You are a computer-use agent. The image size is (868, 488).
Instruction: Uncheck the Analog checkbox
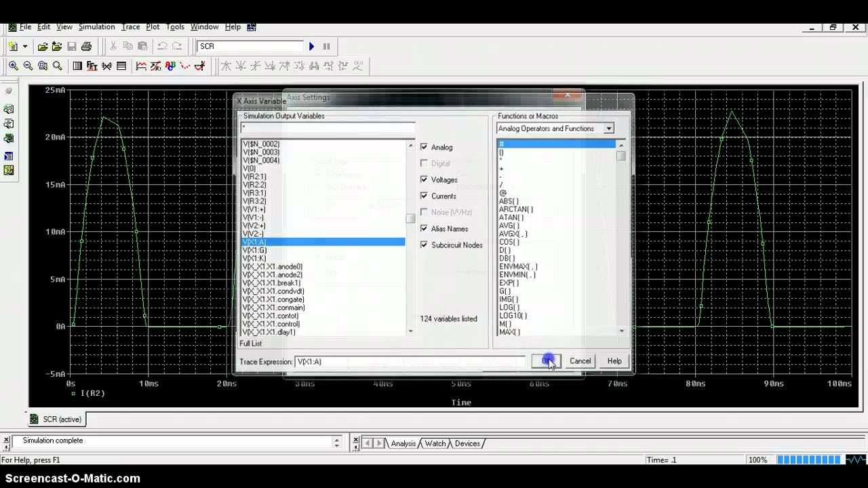click(x=425, y=147)
